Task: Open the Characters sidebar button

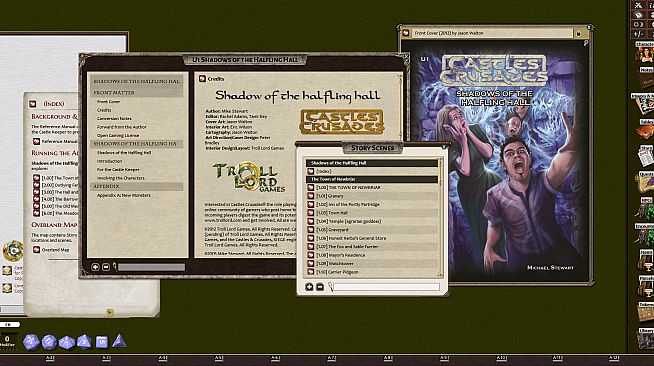Action: (x=645, y=52)
